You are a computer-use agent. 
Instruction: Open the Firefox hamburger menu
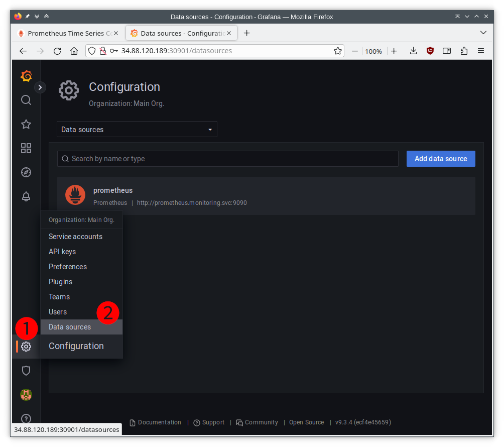[x=481, y=51]
